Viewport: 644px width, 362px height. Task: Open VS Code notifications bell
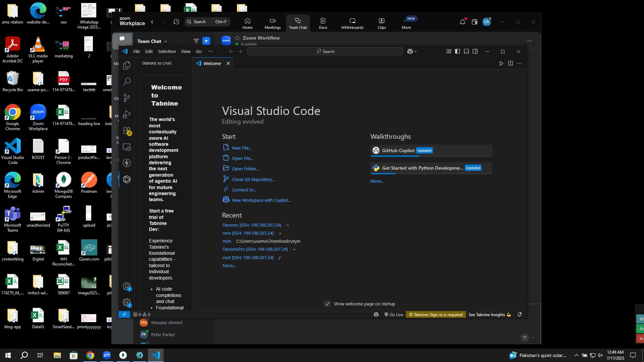(x=520, y=314)
